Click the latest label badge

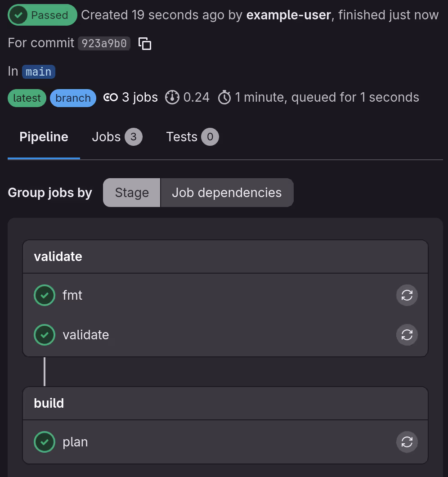pos(27,98)
